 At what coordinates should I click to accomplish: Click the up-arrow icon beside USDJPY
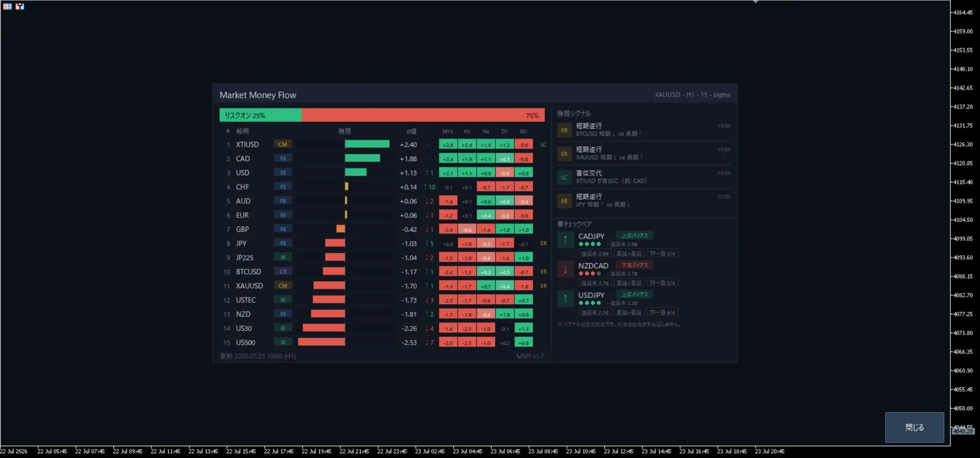(x=565, y=299)
